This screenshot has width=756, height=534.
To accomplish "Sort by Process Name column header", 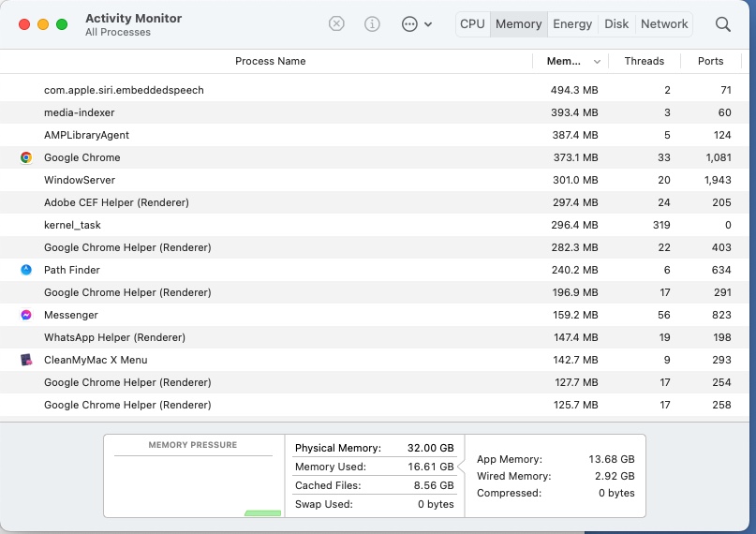I will pyautogui.click(x=270, y=61).
